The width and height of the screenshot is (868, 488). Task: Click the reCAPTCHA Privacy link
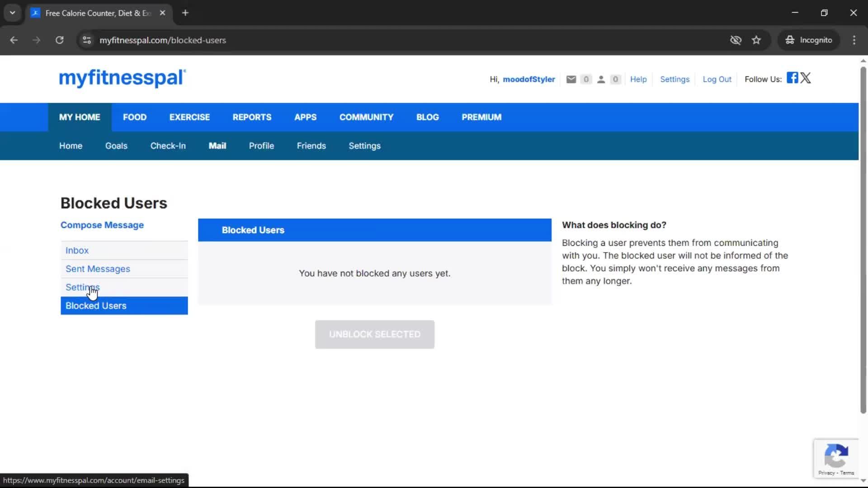[x=826, y=473]
